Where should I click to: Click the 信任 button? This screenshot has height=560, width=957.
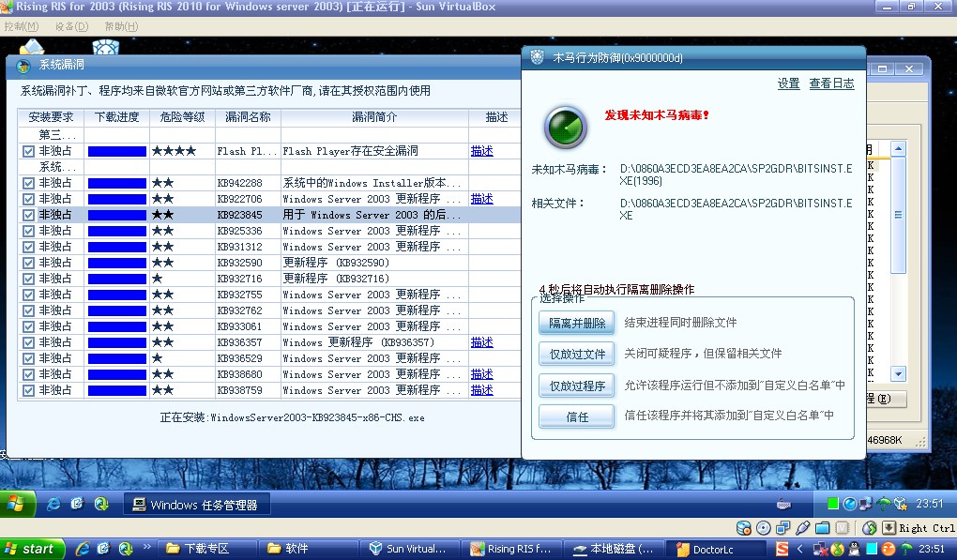[577, 416]
